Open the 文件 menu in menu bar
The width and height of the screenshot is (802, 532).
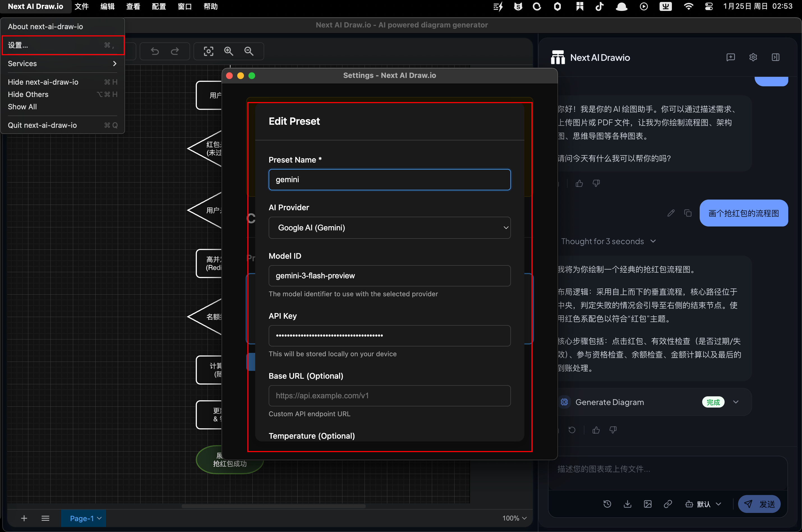(x=81, y=6)
